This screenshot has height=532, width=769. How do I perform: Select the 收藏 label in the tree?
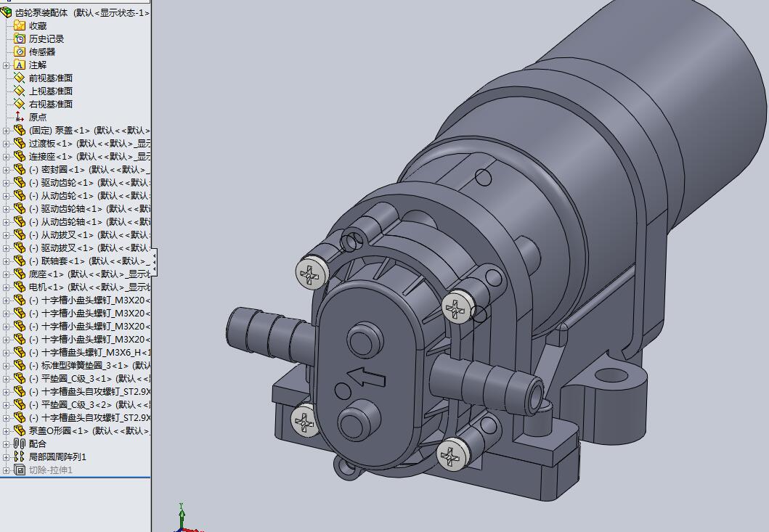(38, 25)
